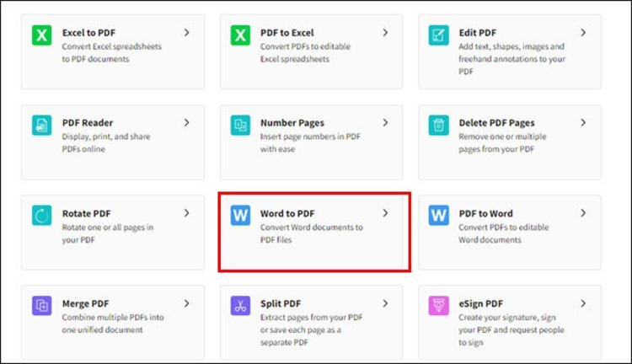Click 'Combine multiple PDFs into one unified document'
Screen dimensions: 632x364
113,324
